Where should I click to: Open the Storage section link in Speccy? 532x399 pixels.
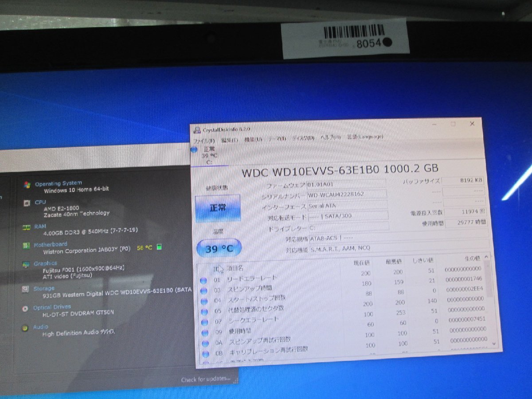point(44,289)
